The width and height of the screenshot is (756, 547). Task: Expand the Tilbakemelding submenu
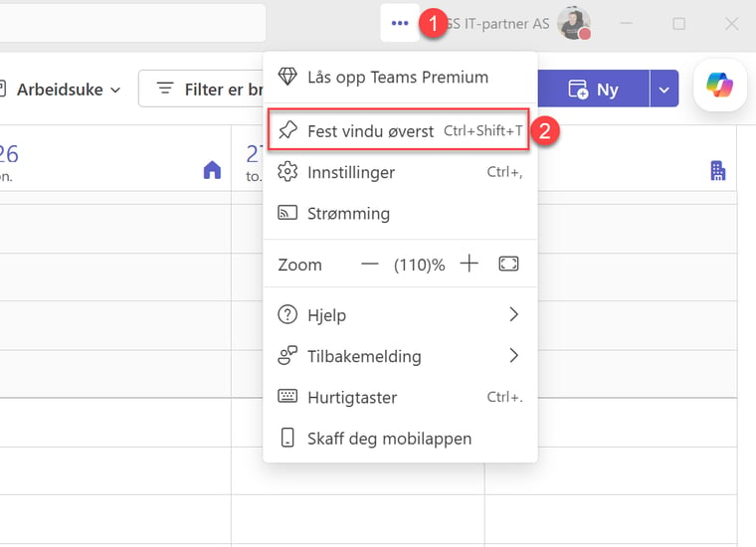tap(400, 356)
